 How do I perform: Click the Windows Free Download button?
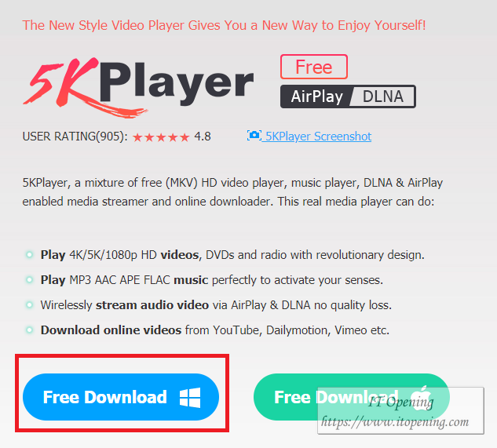coord(121,397)
